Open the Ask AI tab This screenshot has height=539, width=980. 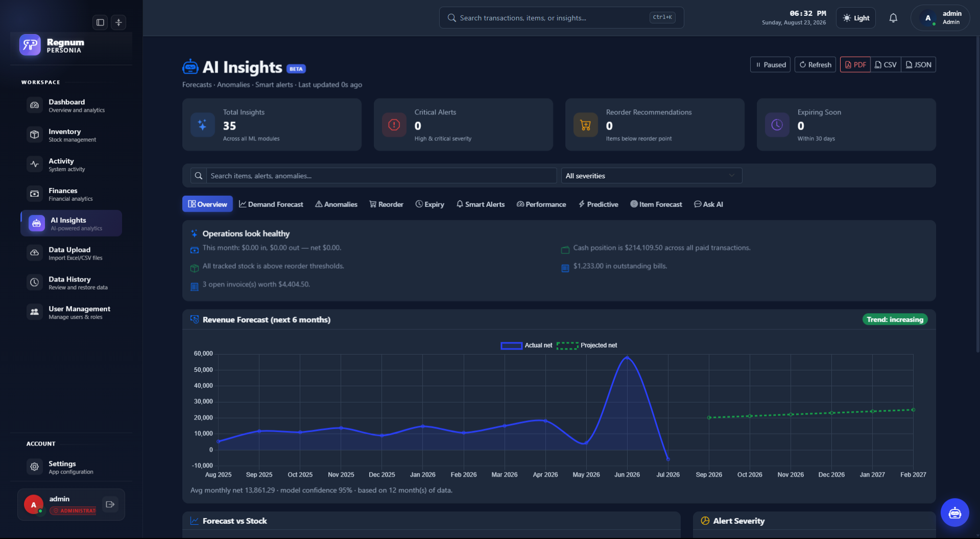pos(709,204)
